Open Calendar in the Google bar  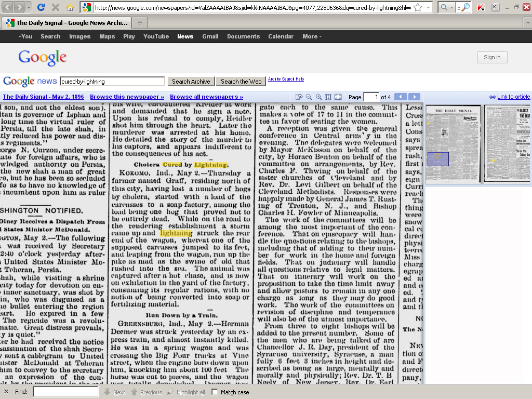pyautogui.click(x=281, y=36)
